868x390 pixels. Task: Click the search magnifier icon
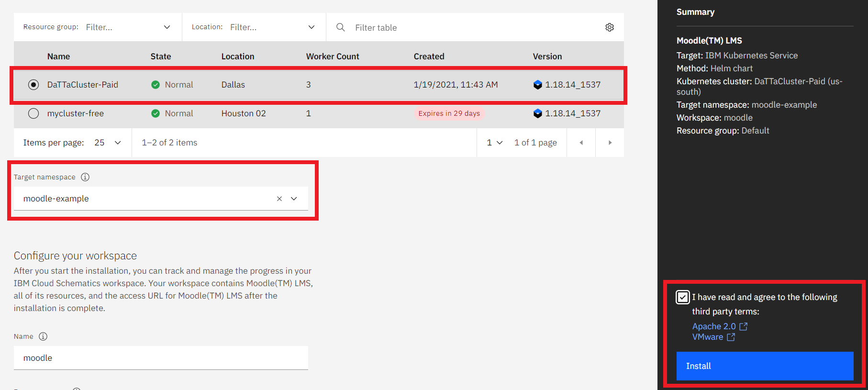pyautogui.click(x=341, y=27)
